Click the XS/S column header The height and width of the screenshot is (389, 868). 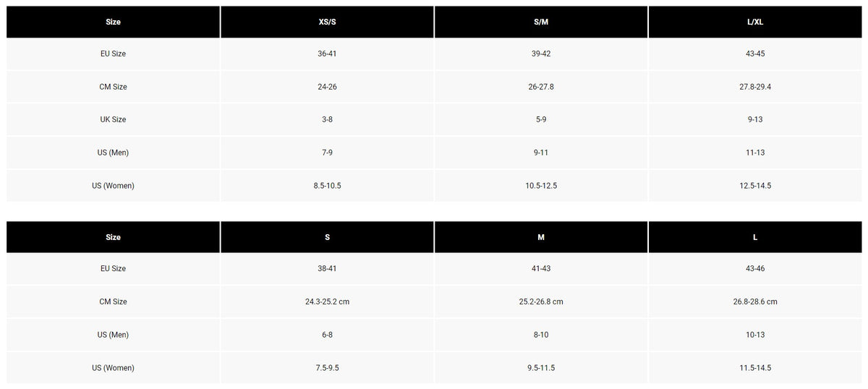327,22
